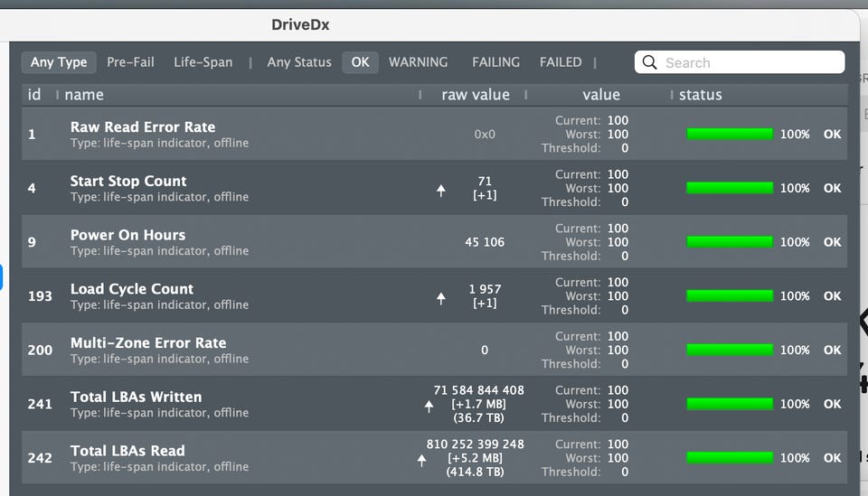Screen dimensions: 868x496
Task: Click the (414.8 TB) total read value
Action: 475,472
